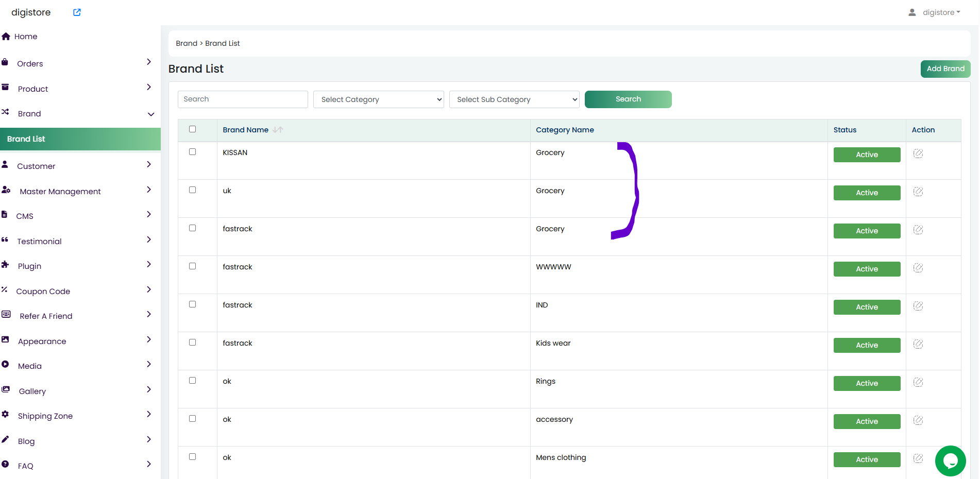Viewport: 980px width, 479px height.
Task: Click edit icon for ok Rings row
Action: [918, 382]
